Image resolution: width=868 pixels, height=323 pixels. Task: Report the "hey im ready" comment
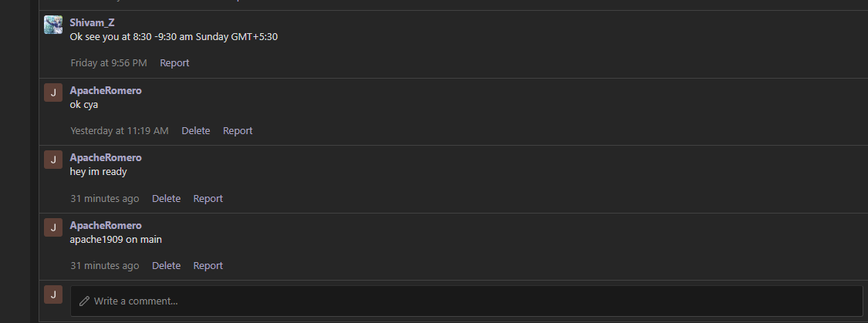point(208,199)
